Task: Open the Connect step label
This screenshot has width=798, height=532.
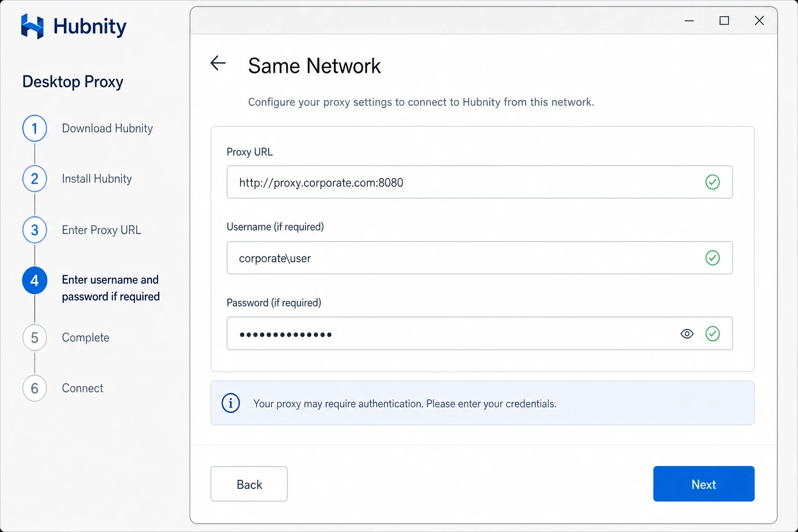Action: tap(82, 388)
